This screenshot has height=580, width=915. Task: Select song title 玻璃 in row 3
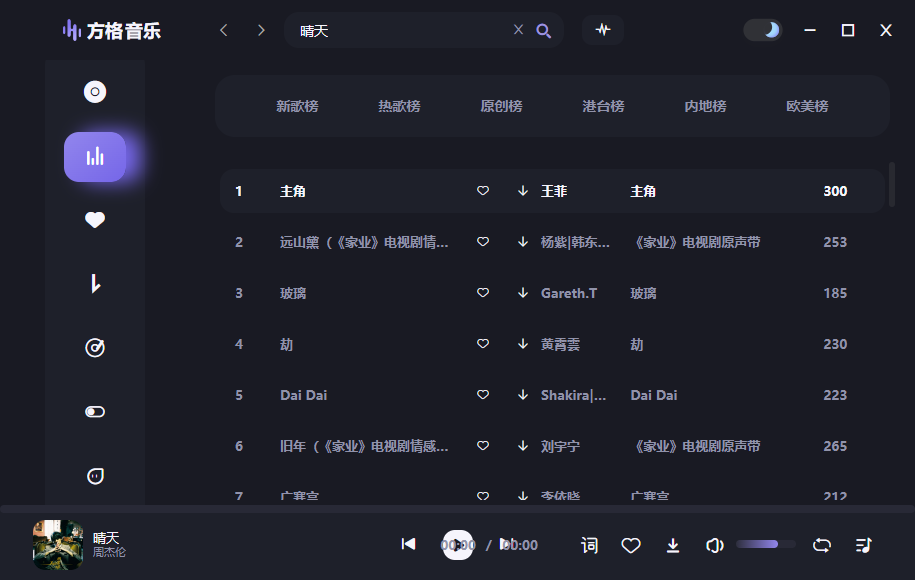293,293
